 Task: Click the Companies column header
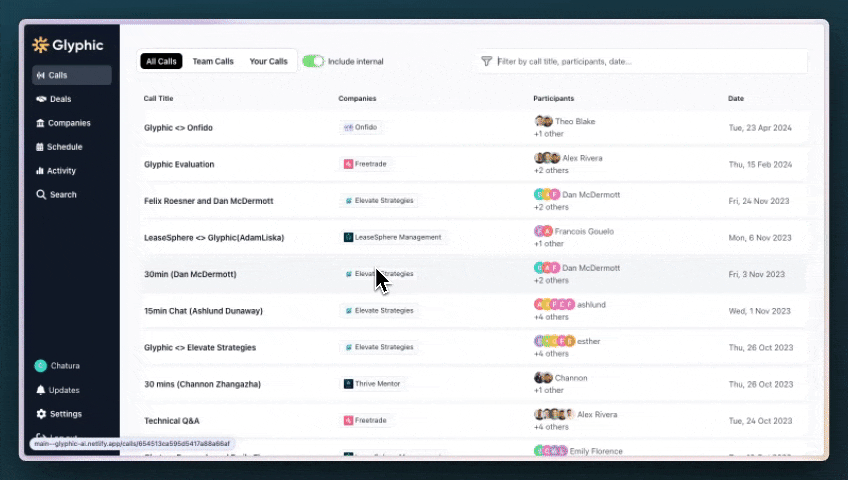357,98
